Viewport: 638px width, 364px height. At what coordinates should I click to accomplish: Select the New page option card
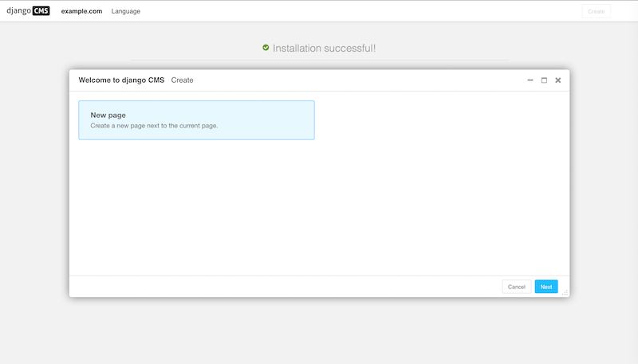pyautogui.click(x=196, y=120)
